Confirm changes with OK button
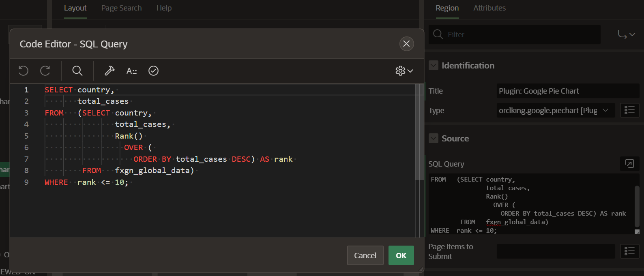 tap(401, 255)
